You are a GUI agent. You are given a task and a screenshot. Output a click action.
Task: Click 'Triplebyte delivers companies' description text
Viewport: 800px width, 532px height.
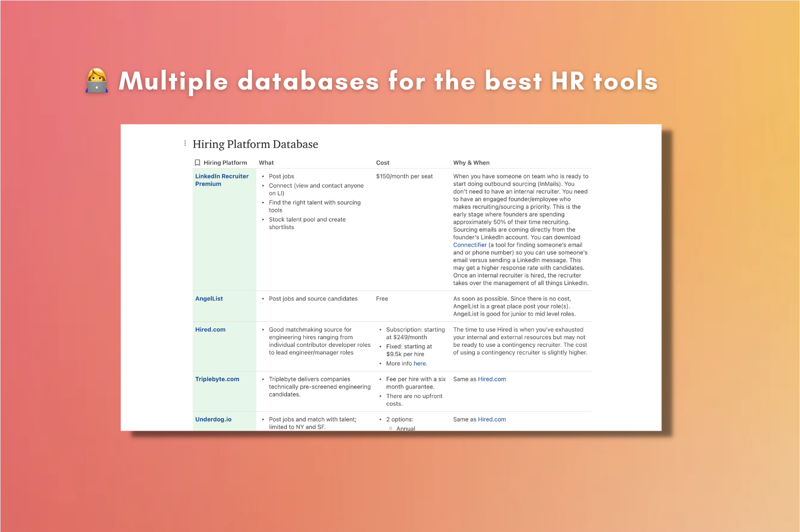(320, 387)
